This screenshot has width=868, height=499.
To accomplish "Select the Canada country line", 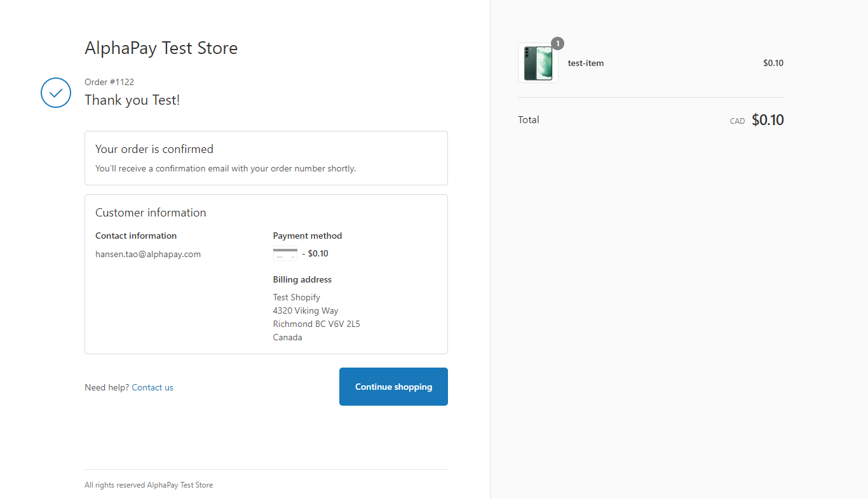I will coord(288,337).
